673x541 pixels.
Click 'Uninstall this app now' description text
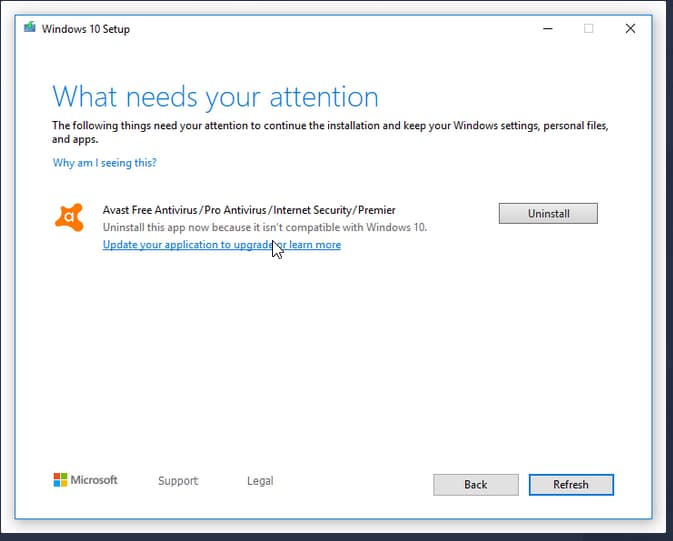tap(265, 227)
